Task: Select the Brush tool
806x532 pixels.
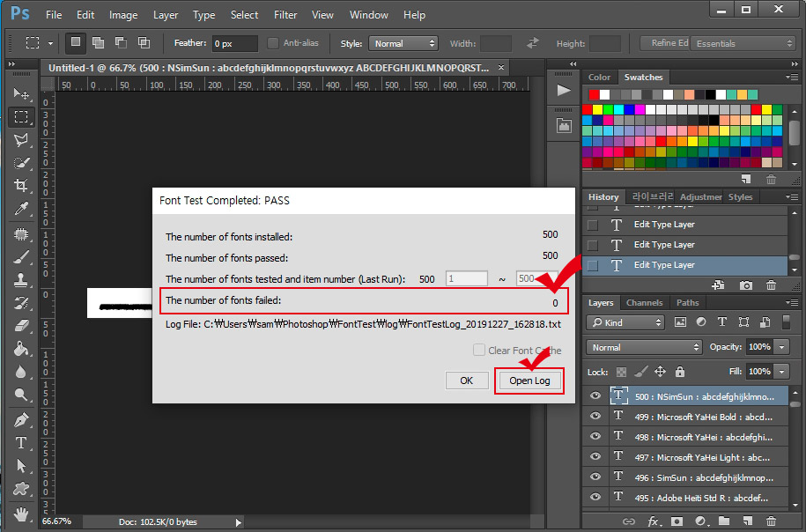Action: click(21, 257)
